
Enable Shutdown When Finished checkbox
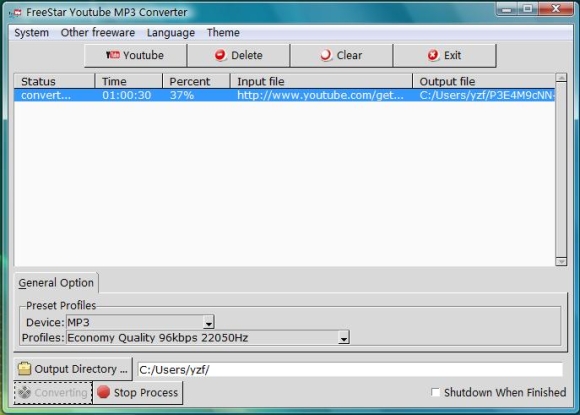435,392
